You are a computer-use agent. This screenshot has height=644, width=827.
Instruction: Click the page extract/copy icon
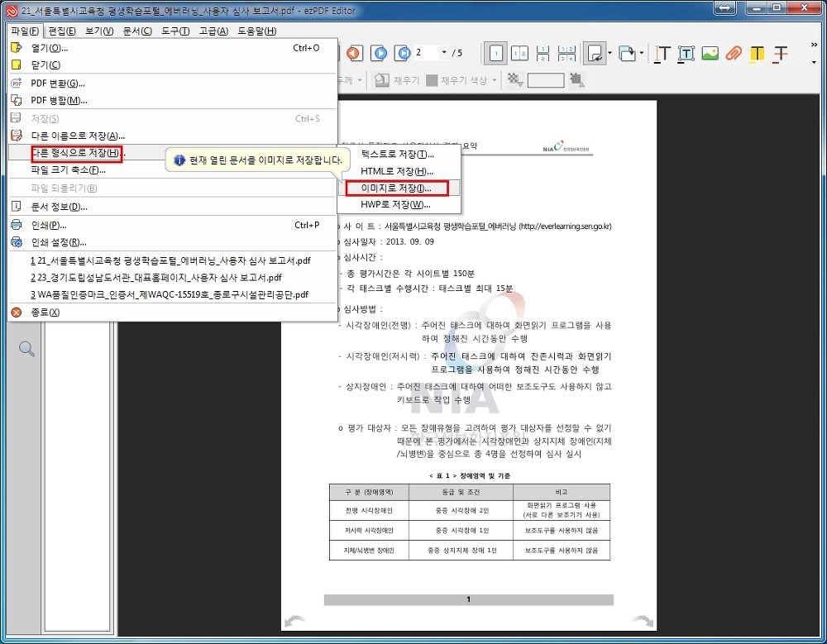(627, 53)
